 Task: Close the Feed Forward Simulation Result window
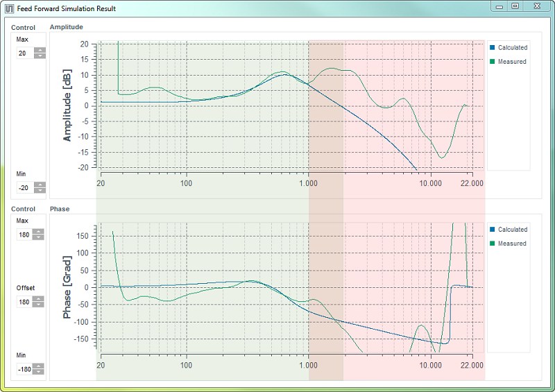[537, 6]
